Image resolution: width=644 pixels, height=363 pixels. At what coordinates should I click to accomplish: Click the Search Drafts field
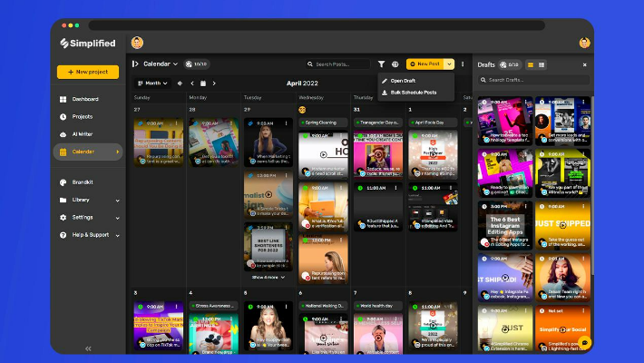[x=534, y=80]
